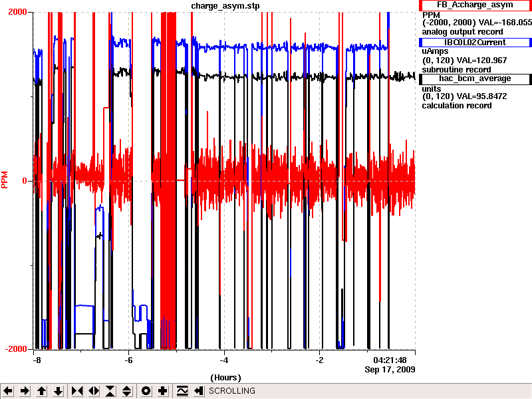Click the 'units' label under hac_bcm_average
The height and width of the screenshot is (399, 532).
(x=432, y=89)
